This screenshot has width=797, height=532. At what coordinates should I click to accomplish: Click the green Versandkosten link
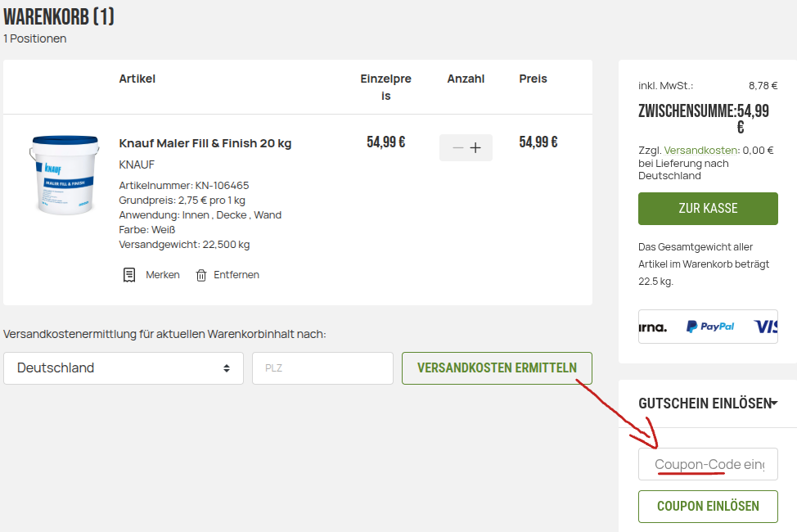pos(701,150)
